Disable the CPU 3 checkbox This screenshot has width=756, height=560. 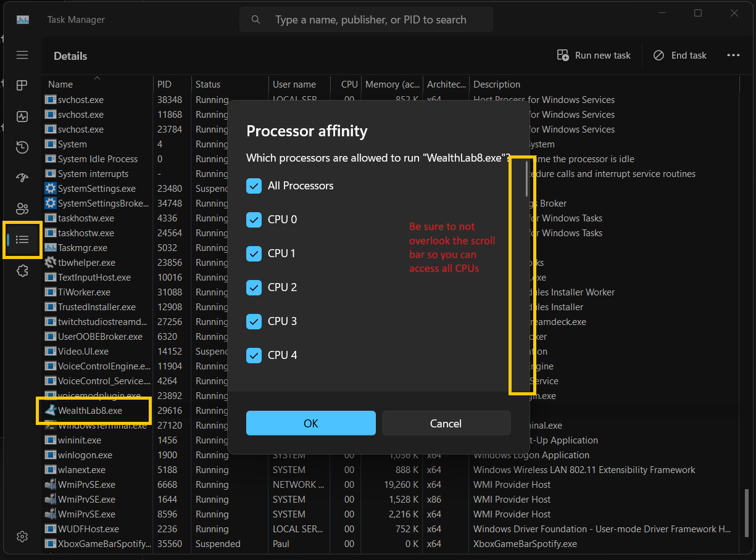(254, 321)
